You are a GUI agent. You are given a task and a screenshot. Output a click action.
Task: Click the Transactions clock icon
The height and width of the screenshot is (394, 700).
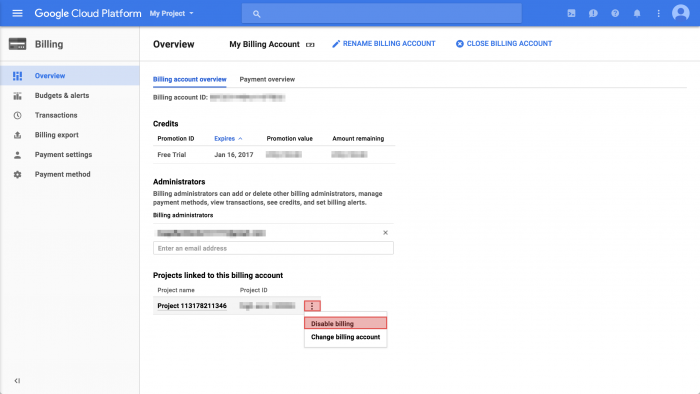17,115
